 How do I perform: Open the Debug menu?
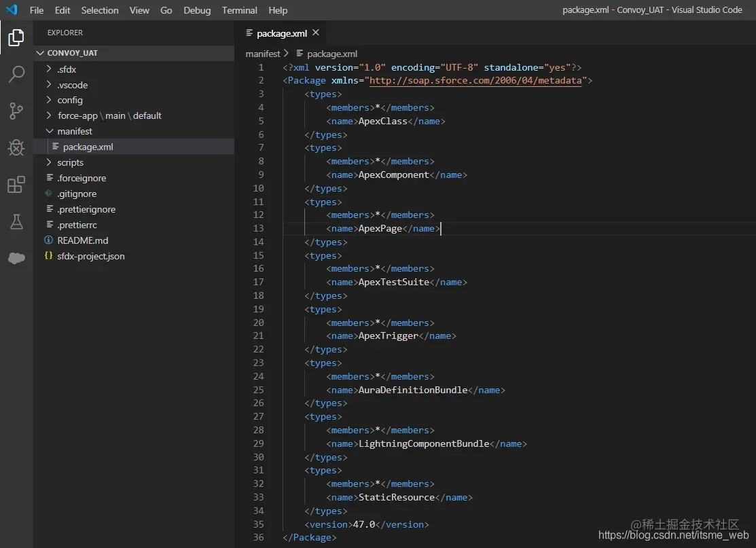tap(197, 10)
